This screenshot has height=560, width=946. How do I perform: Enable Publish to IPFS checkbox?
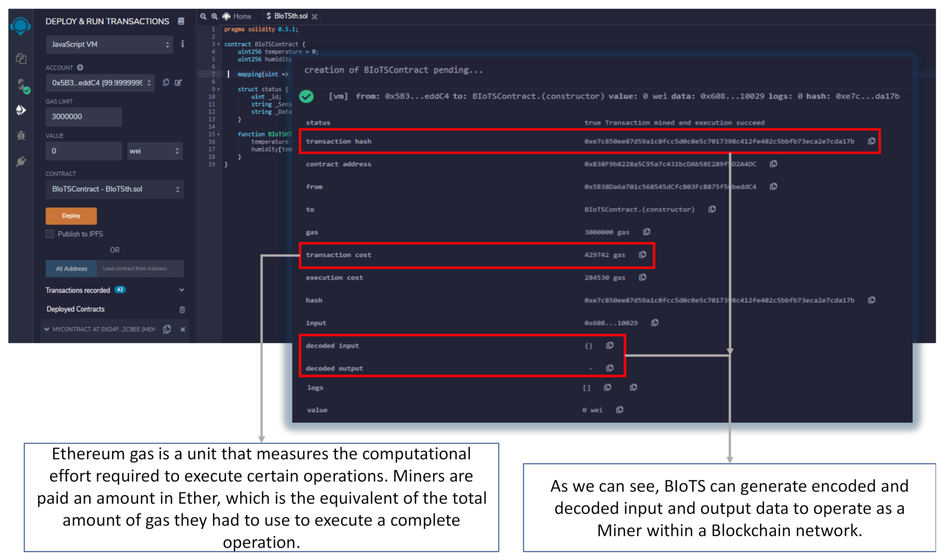pos(50,234)
